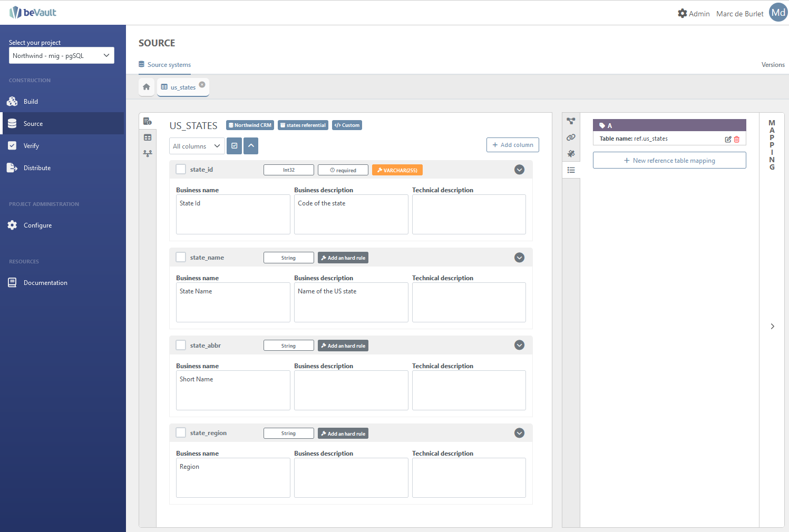The width and height of the screenshot is (789, 532).
Task: Click the Add column button
Action: (x=512, y=145)
